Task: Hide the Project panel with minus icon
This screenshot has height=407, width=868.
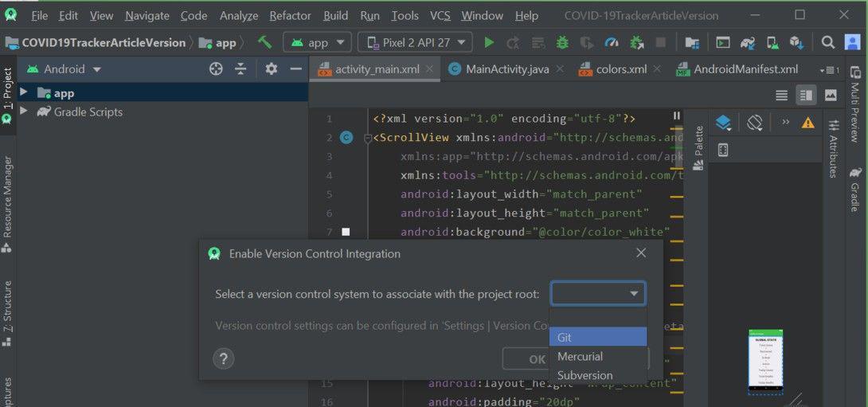Action: [x=296, y=69]
